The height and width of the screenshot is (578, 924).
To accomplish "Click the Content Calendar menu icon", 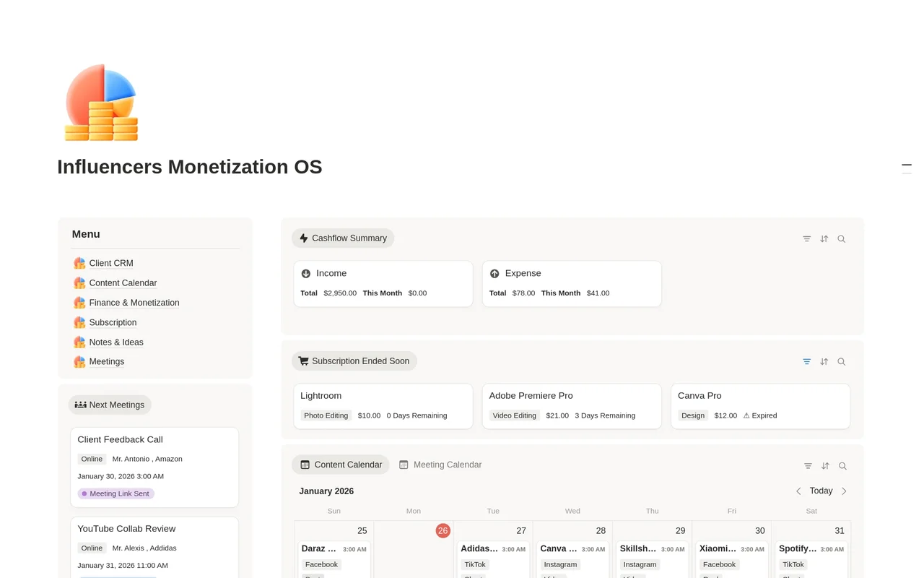I will click(x=79, y=283).
